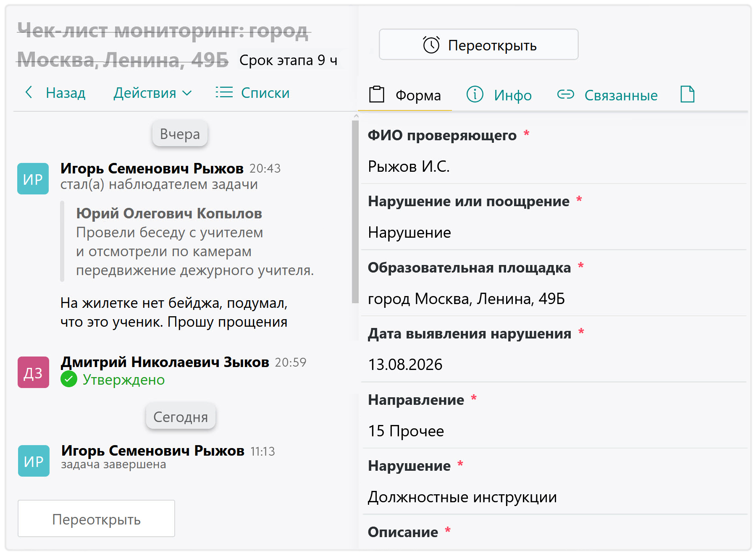
Task: Click the message На жилетке нет бейджа
Action: [174, 312]
